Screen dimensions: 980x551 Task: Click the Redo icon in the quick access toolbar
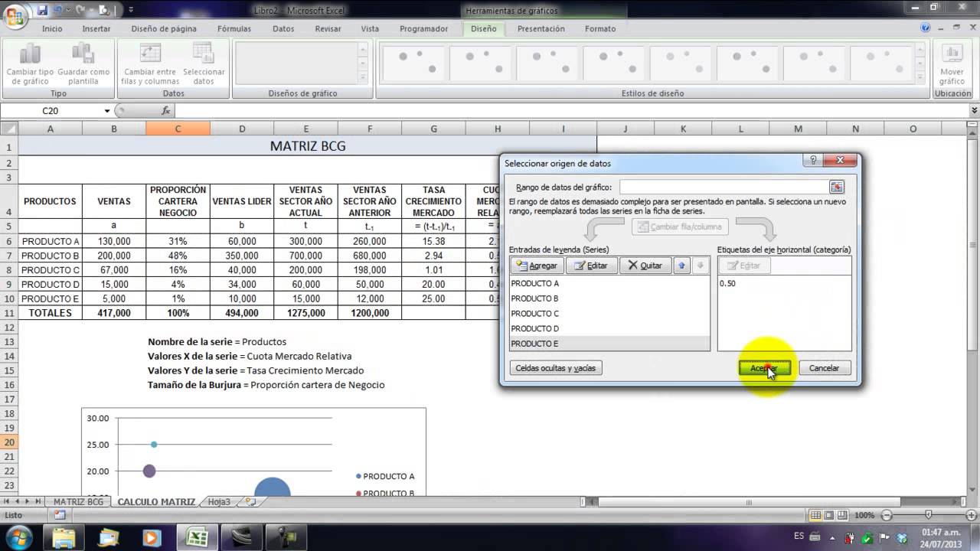[x=79, y=10]
